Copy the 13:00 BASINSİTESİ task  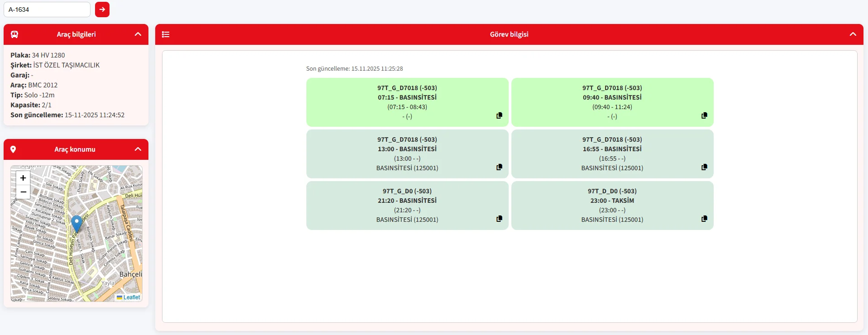click(x=499, y=167)
